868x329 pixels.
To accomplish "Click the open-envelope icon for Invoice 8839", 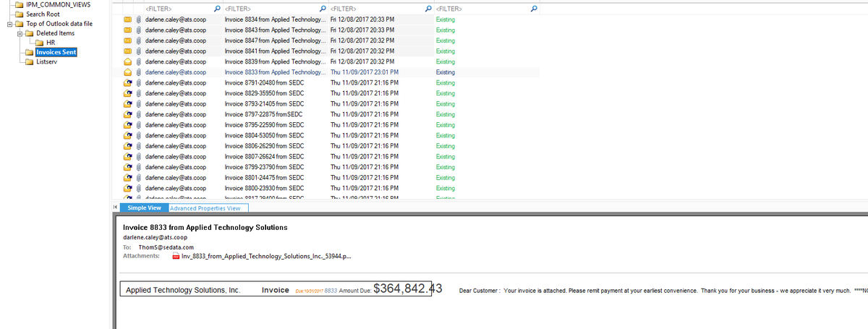I will click(127, 61).
